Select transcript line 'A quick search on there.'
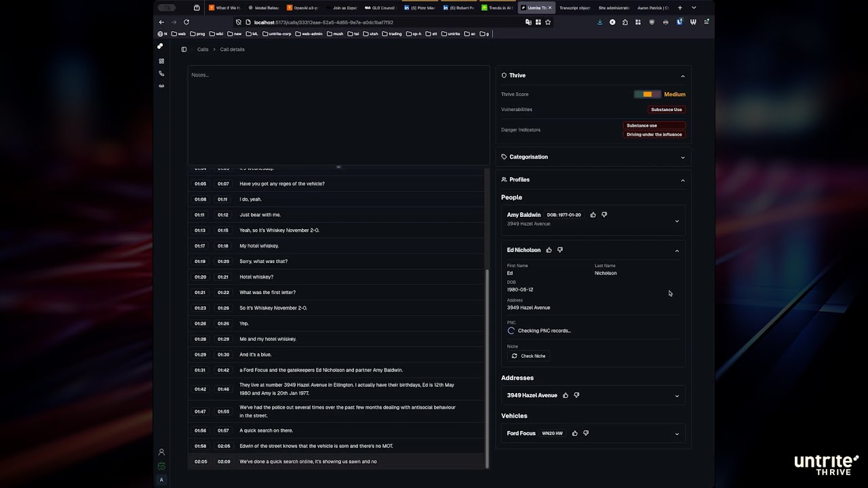This screenshot has width=868, height=488. pos(266,430)
